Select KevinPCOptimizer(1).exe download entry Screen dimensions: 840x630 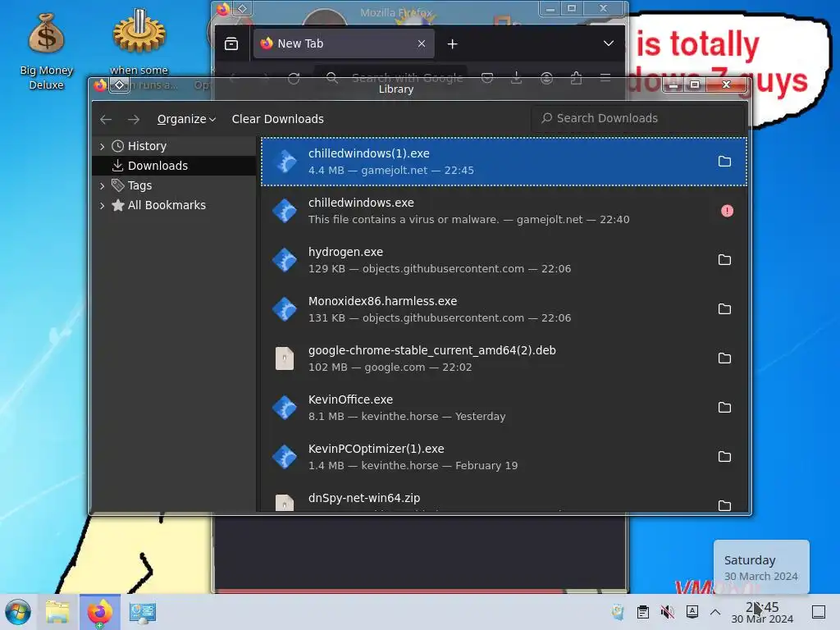click(504, 457)
